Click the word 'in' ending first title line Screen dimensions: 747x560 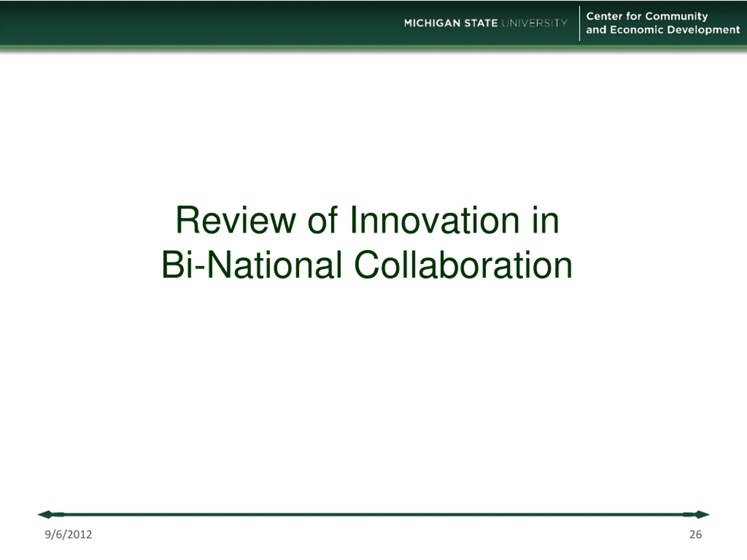click(545, 220)
